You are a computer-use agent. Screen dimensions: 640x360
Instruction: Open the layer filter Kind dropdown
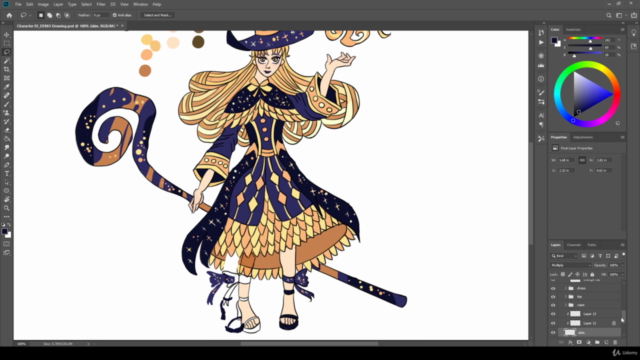(x=564, y=256)
